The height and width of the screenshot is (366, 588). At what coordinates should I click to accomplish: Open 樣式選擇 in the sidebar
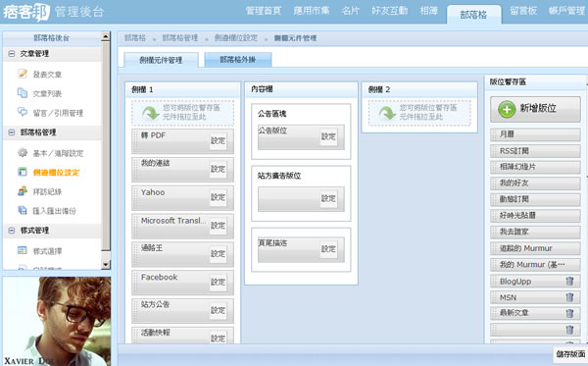[47, 251]
